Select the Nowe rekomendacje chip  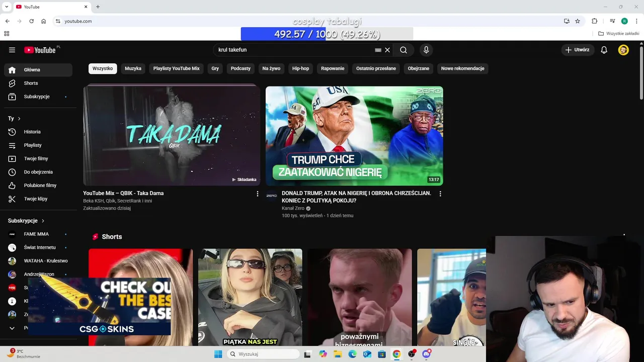tap(463, 68)
